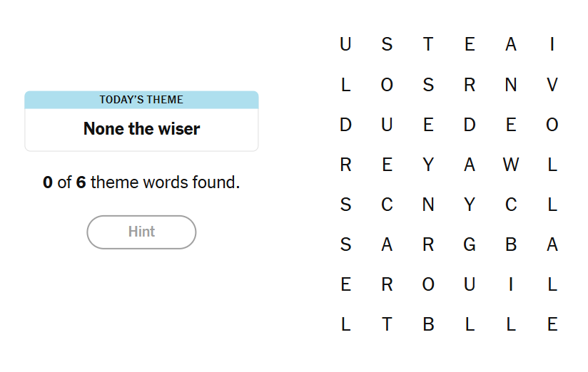Pick the O between L and S
The image size is (588, 372).
387,85
